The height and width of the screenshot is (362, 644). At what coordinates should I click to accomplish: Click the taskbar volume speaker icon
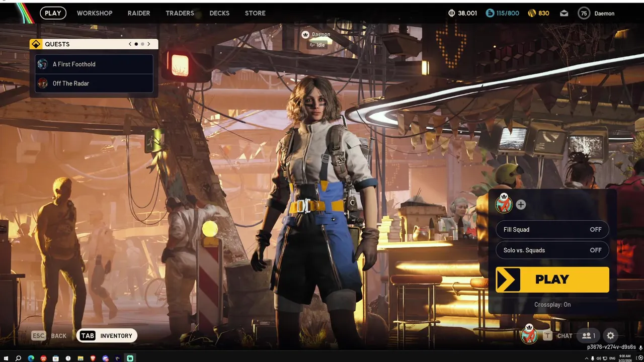click(x=599, y=358)
